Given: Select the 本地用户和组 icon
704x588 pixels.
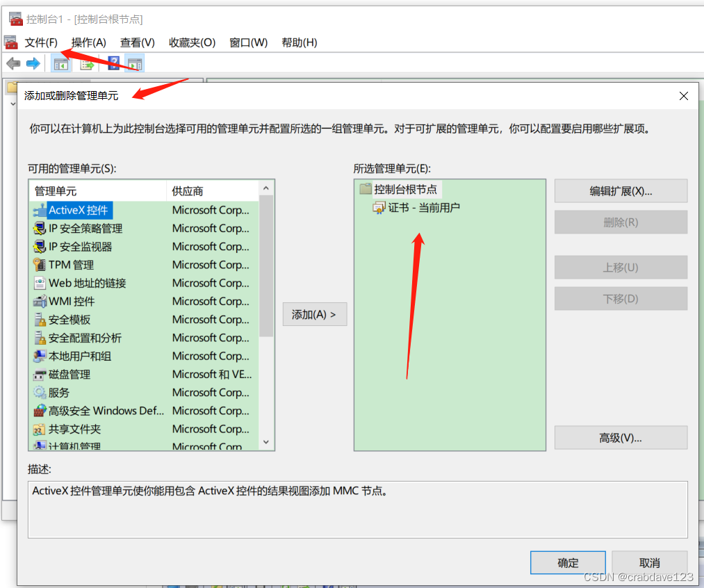Looking at the screenshot, I should coord(40,357).
